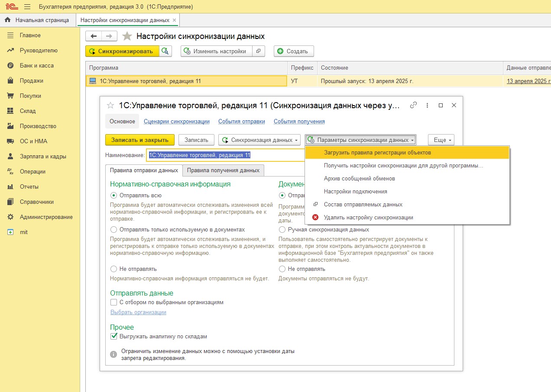551x392 pixels.
Task: Uncheck Выгружать аналитику по складам
Action: (x=114, y=336)
